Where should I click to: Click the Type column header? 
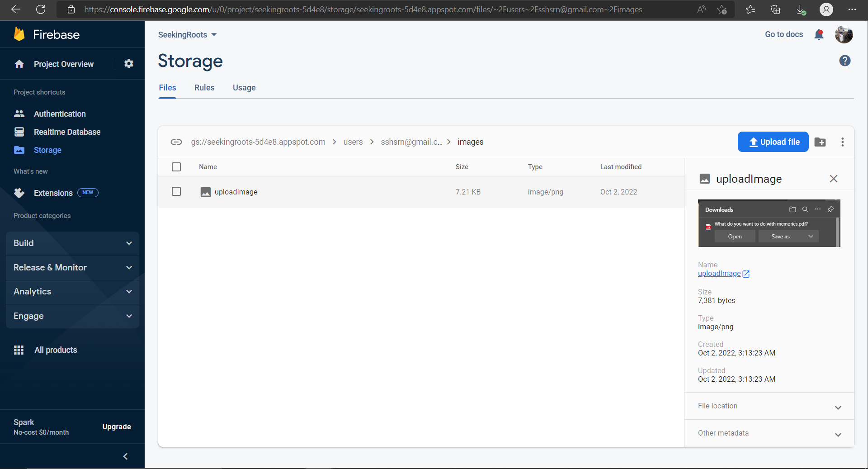535,167
